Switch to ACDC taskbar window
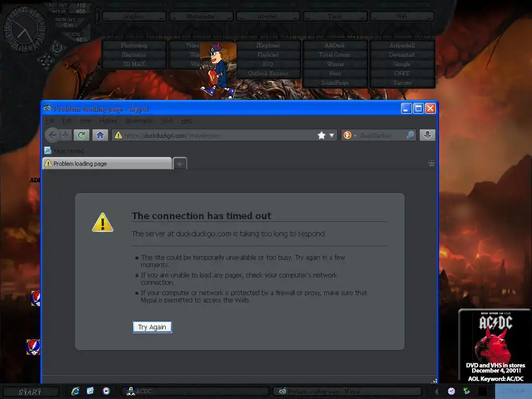This screenshot has height=399, width=532. (195, 391)
